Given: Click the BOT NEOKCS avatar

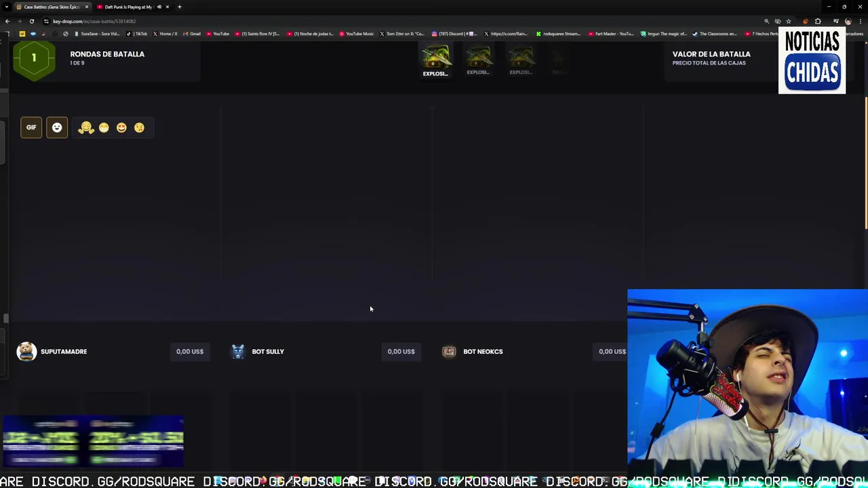Looking at the screenshot, I should pyautogui.click(x=449, y=351).
